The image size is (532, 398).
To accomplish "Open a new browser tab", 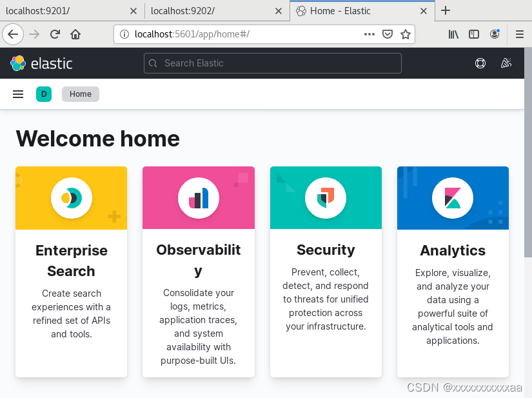I will (x=446, y=10).
